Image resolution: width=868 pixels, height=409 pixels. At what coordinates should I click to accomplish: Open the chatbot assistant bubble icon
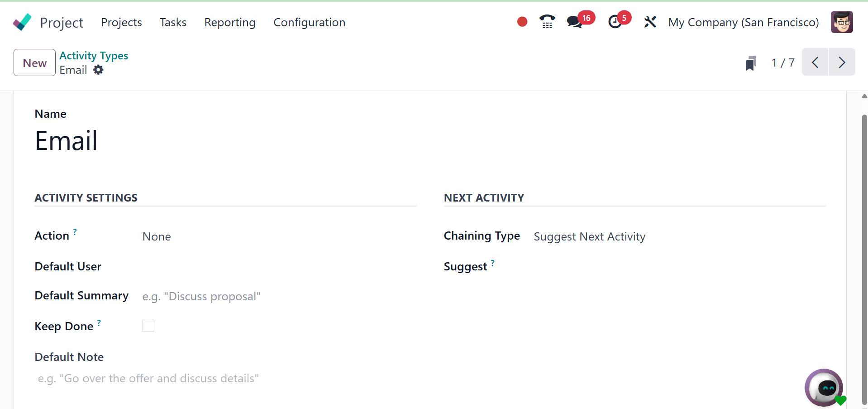click(824, 388)
